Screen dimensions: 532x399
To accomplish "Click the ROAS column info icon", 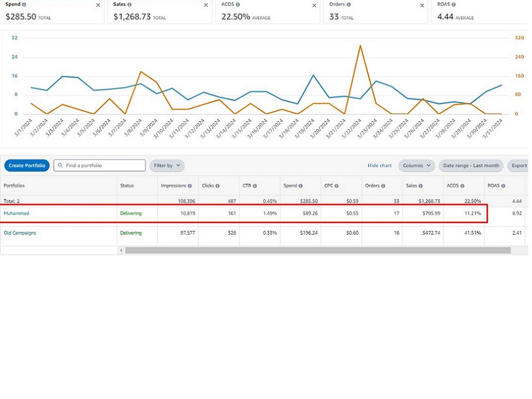I will point(503,186).
